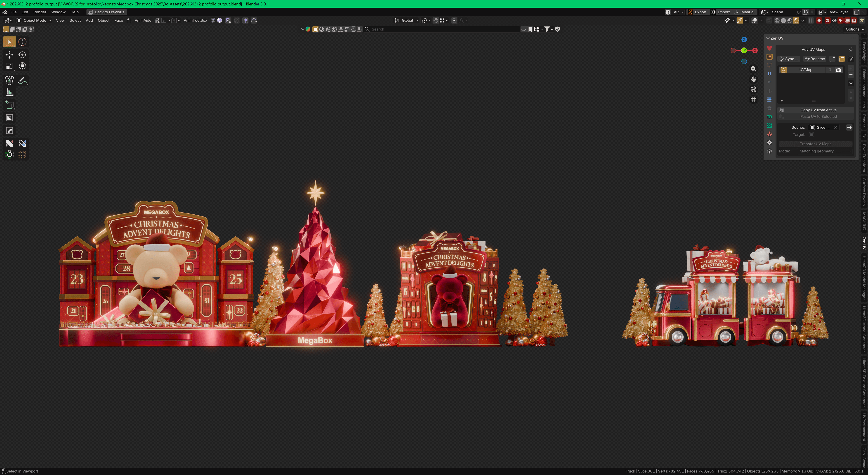Click the Cursor tool icon
Image resolution: width=868 pixels, height=475 pixels.
pyautogui.click(x=22, y=42)
